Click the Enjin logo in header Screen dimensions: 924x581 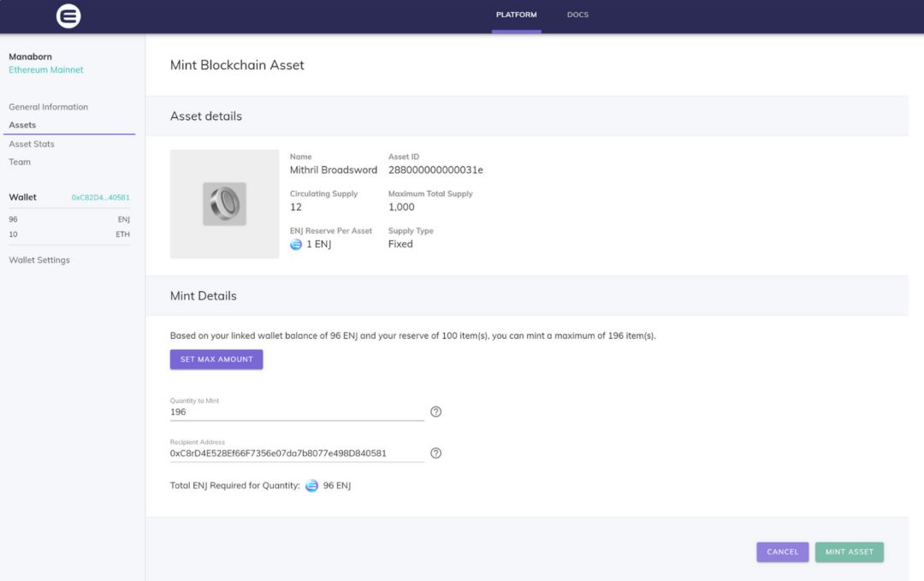tap(68, 15)
